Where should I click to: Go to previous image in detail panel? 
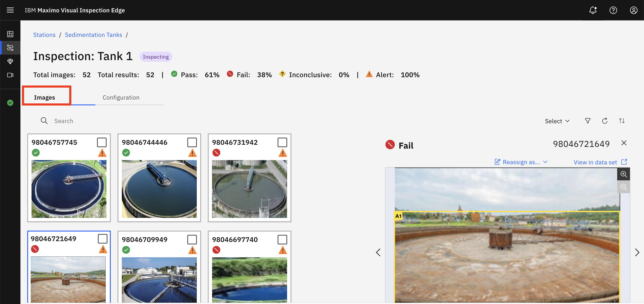pyautogui.click(x=378, y=252)
